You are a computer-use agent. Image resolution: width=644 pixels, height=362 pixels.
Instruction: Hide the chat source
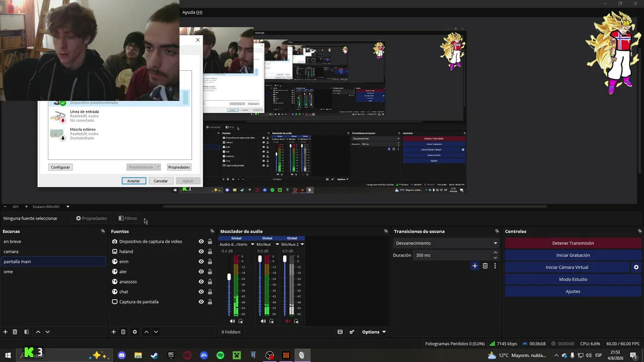tap(201, 292)
